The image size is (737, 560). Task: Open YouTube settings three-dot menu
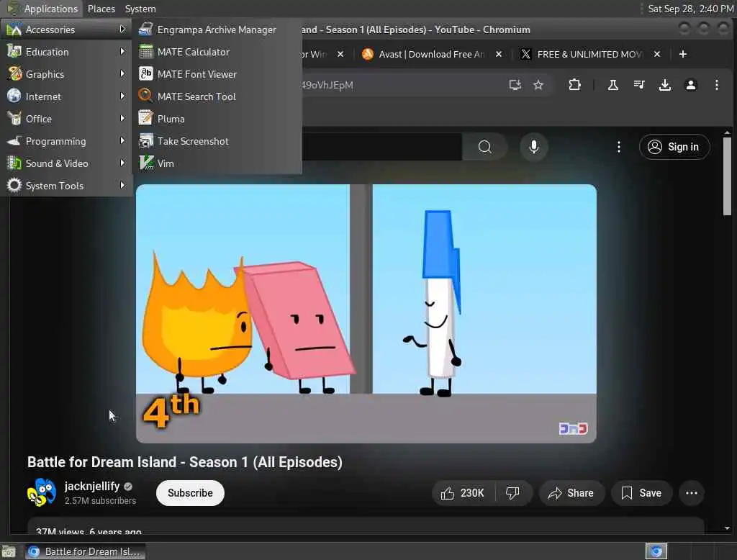(x=618, y=147)
